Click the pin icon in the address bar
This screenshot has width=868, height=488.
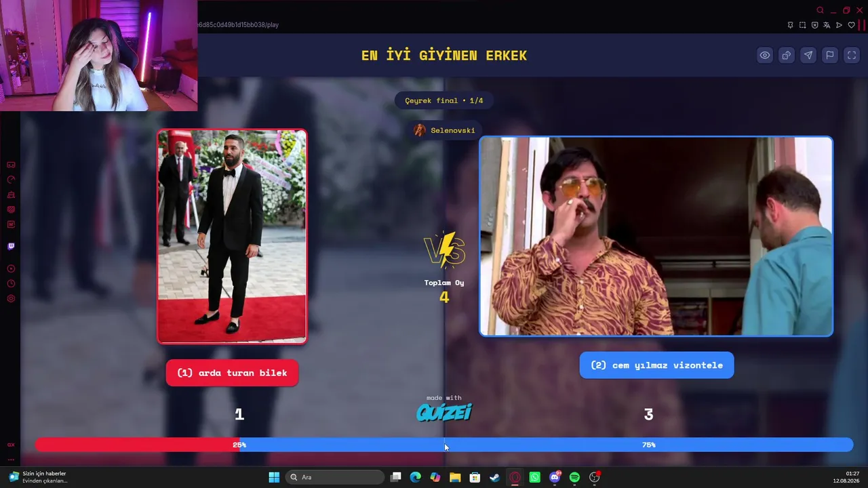coord(790,25)
